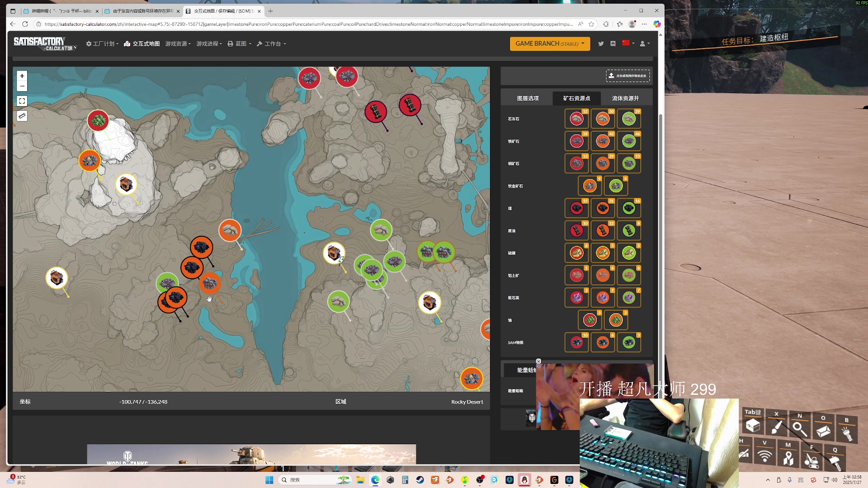Viewport: 868px width, 488px height.
Task: Switch to the bilibili browser tab
Action: click(61, 11)
